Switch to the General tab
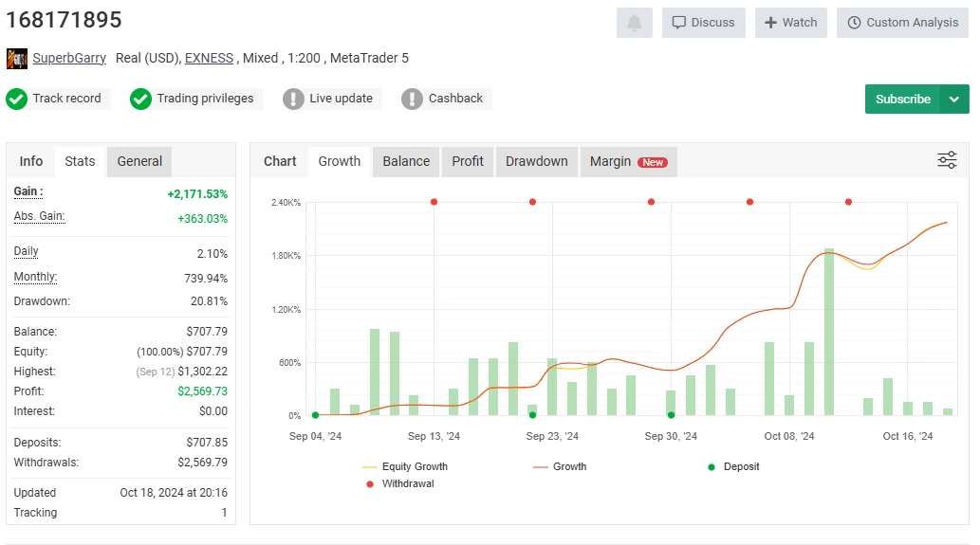 pyautogui.click(x=139, y=162)
